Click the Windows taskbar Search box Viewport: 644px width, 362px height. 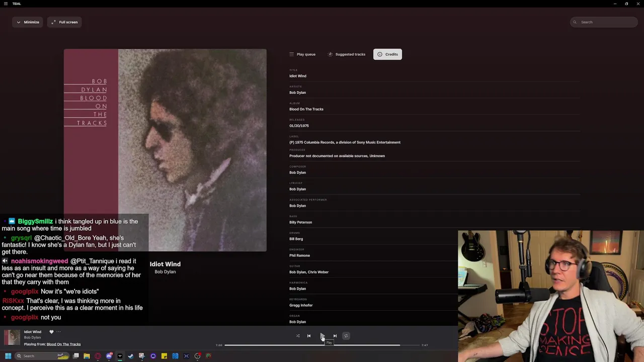tap(42, 356)
